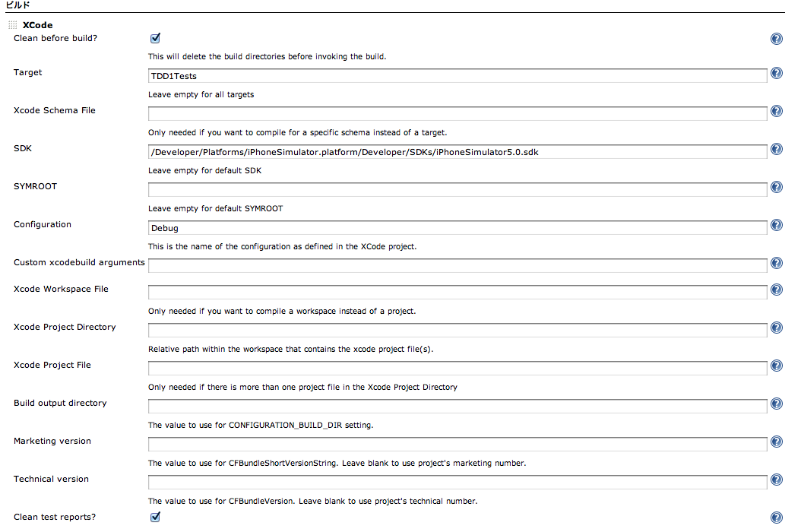
Task: Click the Target field containing TDD1Tests
Action: (x=457, y=76)
